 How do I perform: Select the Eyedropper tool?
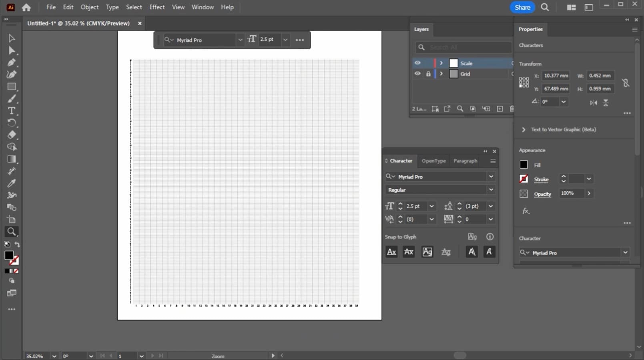11,183
